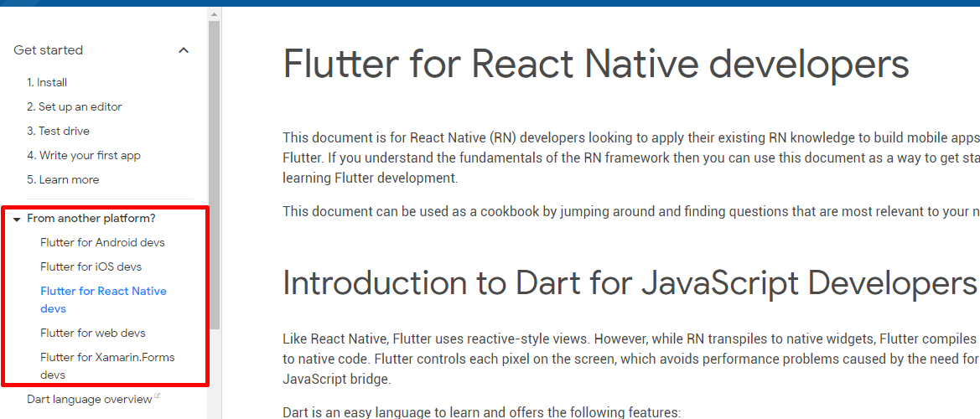
Task: Open 'Flutter for web devs'
Action: coord(93,333)
